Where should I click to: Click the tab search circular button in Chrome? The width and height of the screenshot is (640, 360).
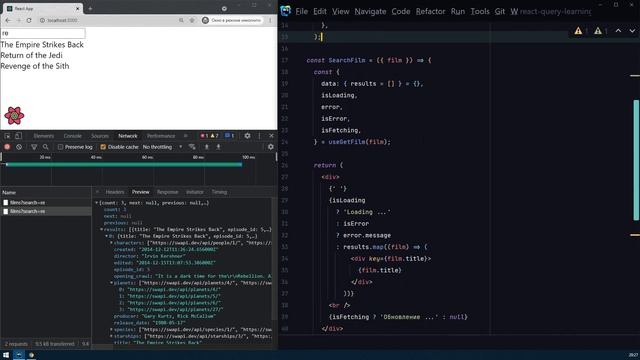[x=224, y=8]
